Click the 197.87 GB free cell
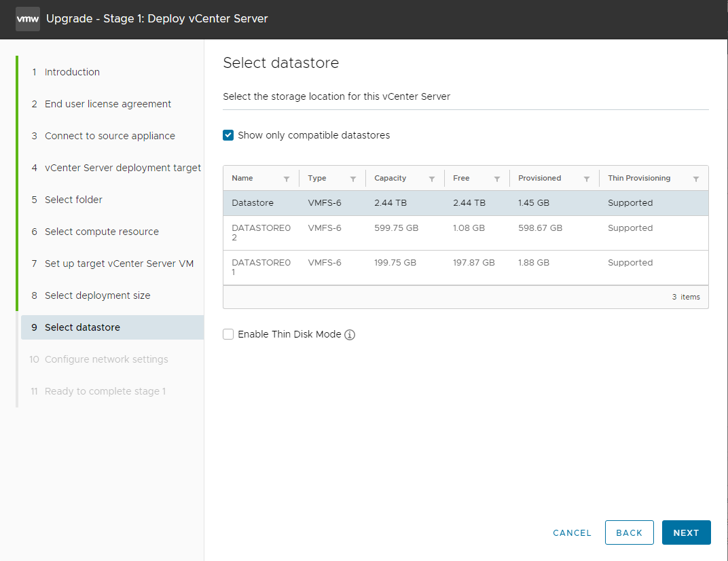 click(473, 262)
